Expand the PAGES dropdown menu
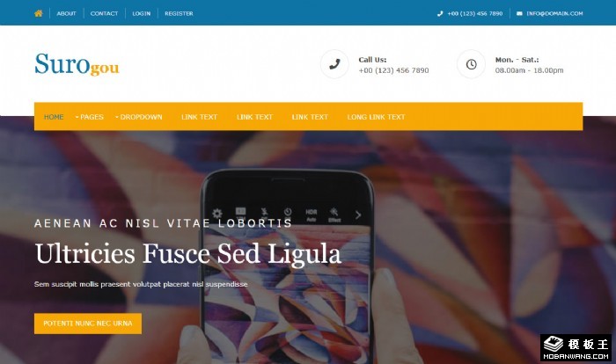The image size is (616, 364). 89,117
